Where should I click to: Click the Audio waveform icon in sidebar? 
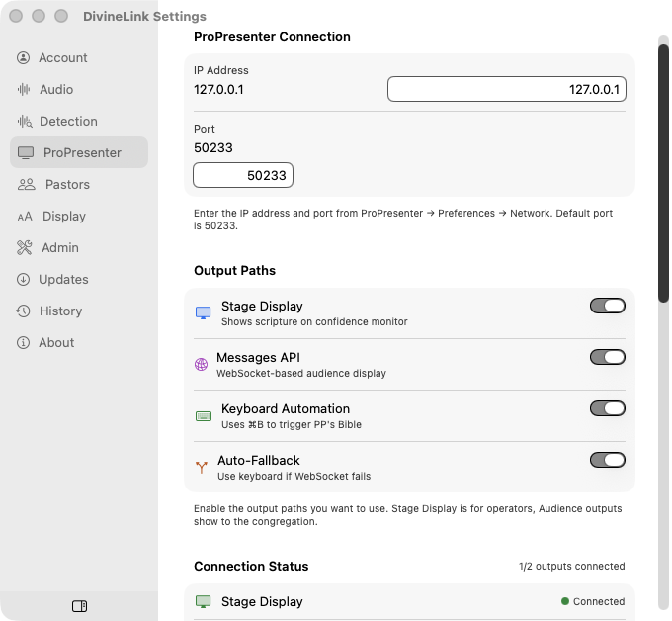pyautogui.click(x=24, y=89)
